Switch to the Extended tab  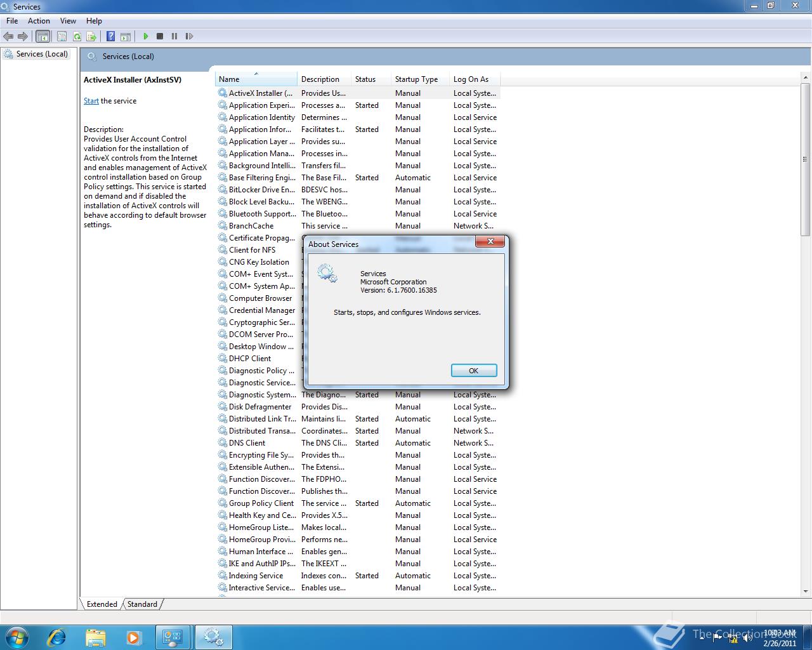[101, 604]
